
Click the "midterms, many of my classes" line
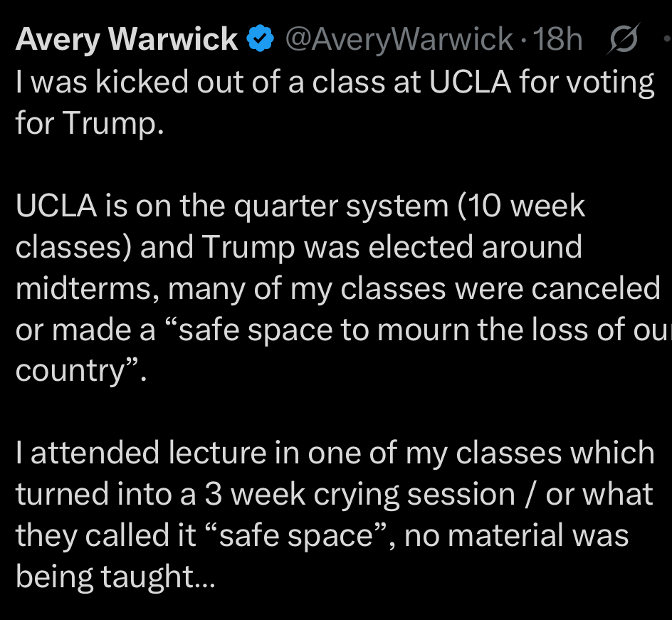pos(335,289)
